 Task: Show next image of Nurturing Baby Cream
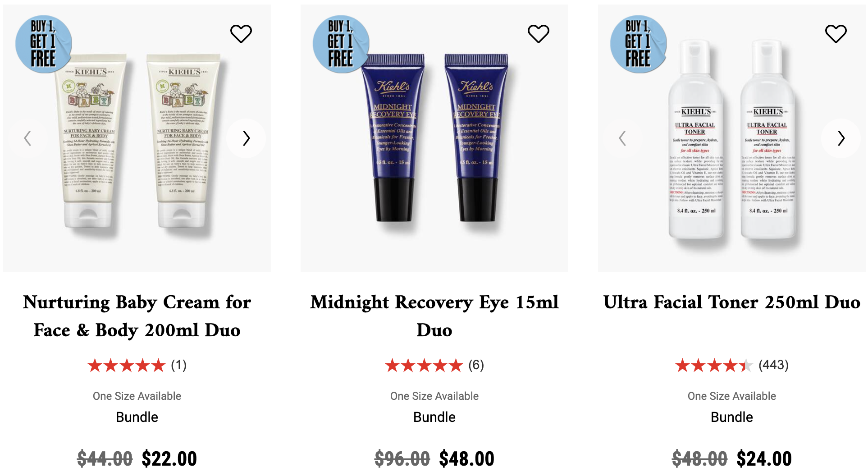tap(246, 138)
